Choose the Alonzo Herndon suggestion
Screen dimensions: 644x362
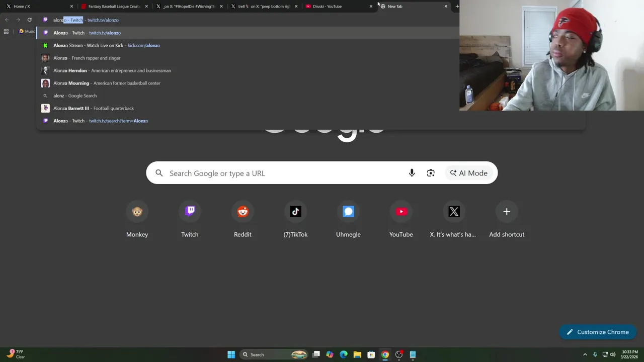[x=248, y=70]
